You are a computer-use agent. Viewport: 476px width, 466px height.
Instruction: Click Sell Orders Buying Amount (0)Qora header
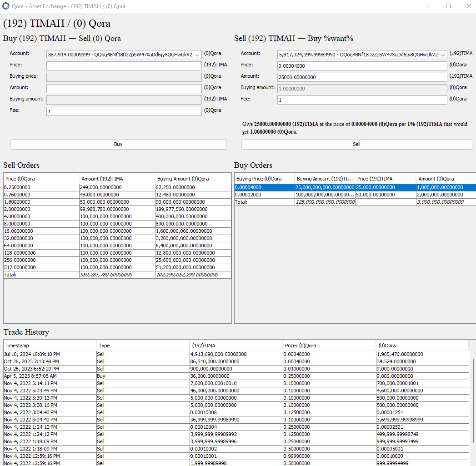[193, 179]
